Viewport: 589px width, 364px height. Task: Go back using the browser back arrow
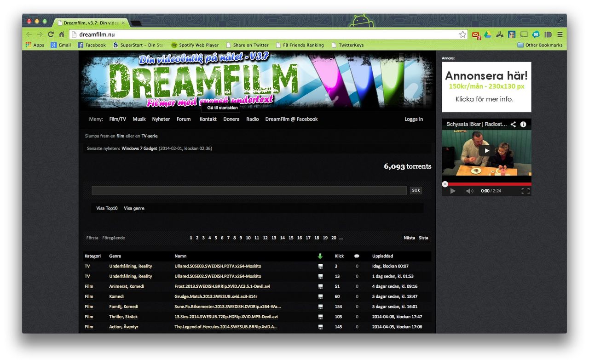29,34
